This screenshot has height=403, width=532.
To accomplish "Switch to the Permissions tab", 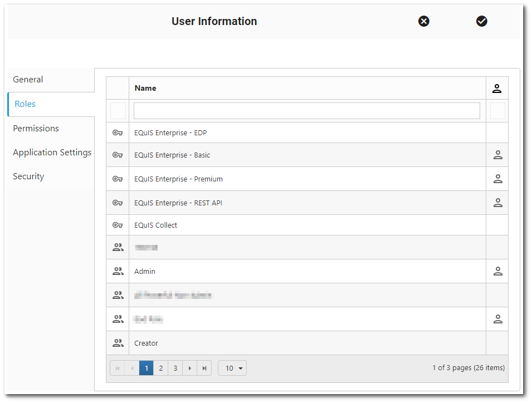I will coord(36,128).
